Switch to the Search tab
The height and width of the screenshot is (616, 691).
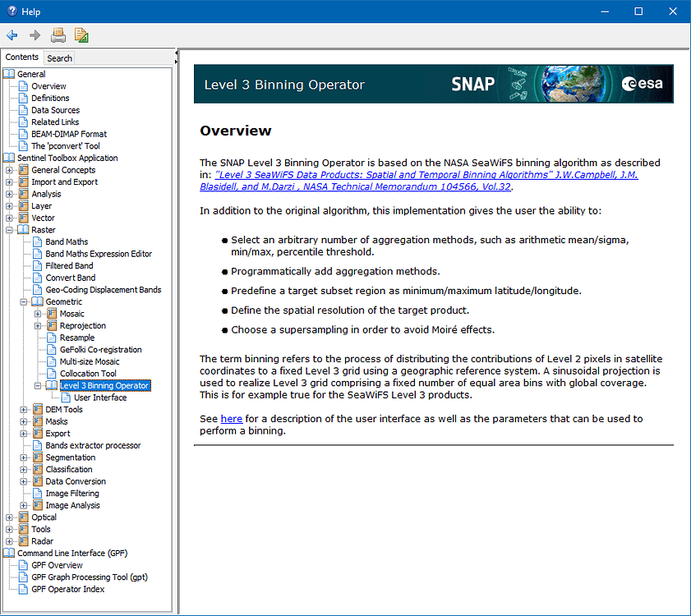[x=59, y=58]
